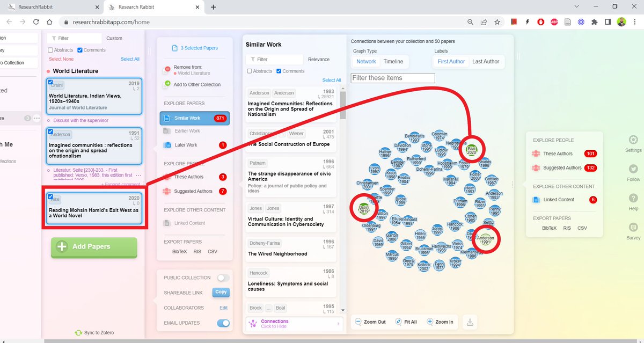Add selected papers to other collection

[x=192, y=84]
